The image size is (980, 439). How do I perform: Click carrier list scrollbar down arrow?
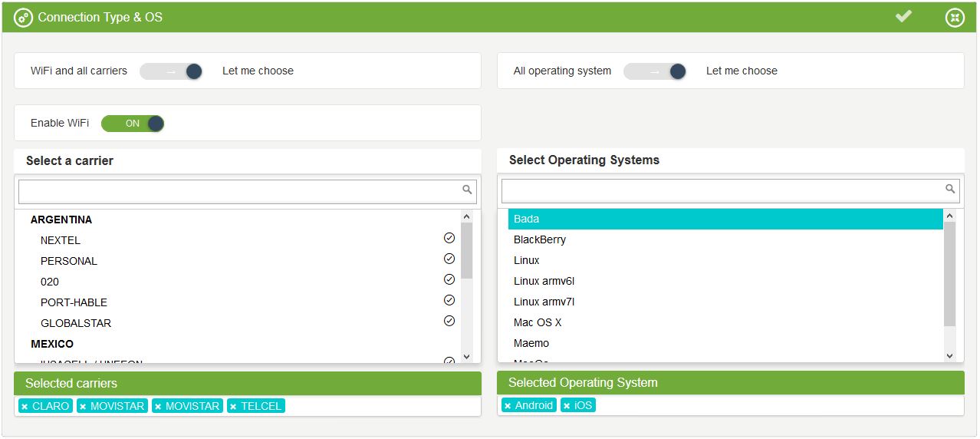coord(466,357)
